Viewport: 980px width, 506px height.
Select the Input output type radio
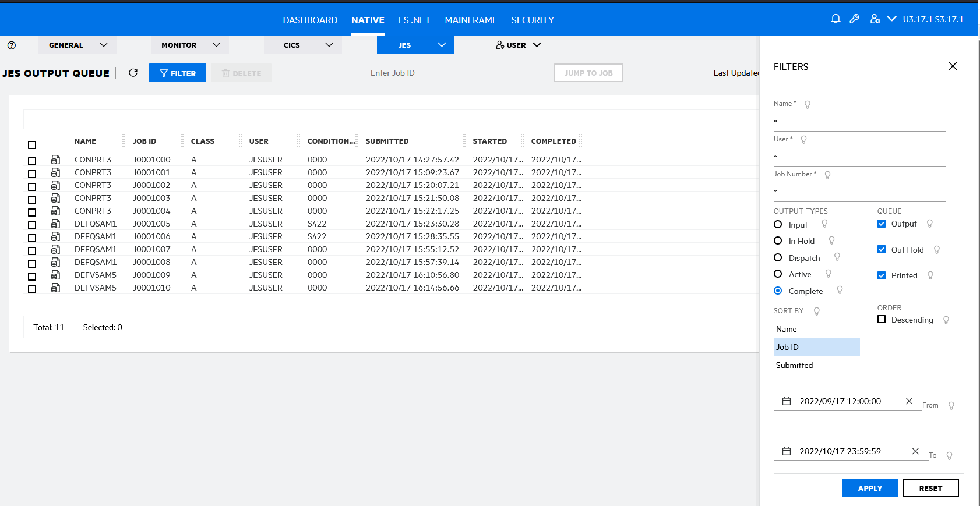(778, 224)
